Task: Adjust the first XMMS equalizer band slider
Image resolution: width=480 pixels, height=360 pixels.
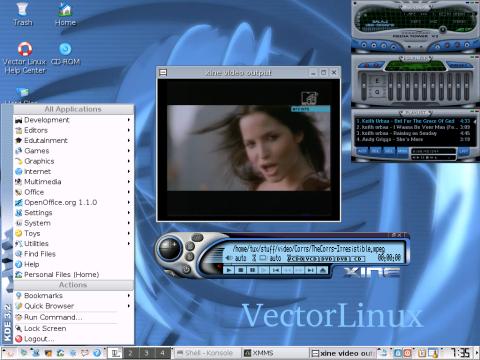Action: (391, 86)
